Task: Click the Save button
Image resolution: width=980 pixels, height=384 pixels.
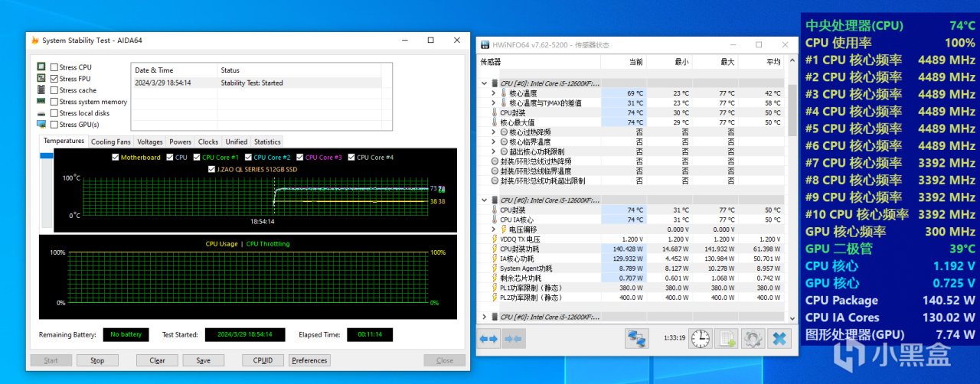Action: point(203,360)
